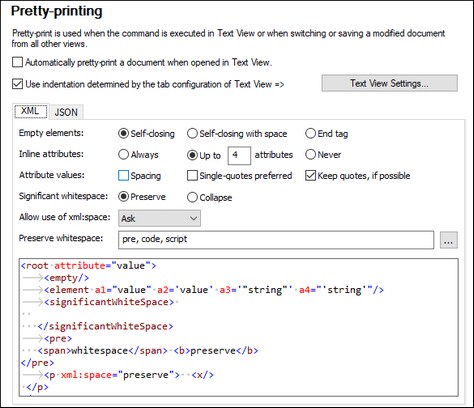The image size is (474, 408).
Task: Click the opening <significantWhiteSpace> tag in preview
Action: (109, 302)
